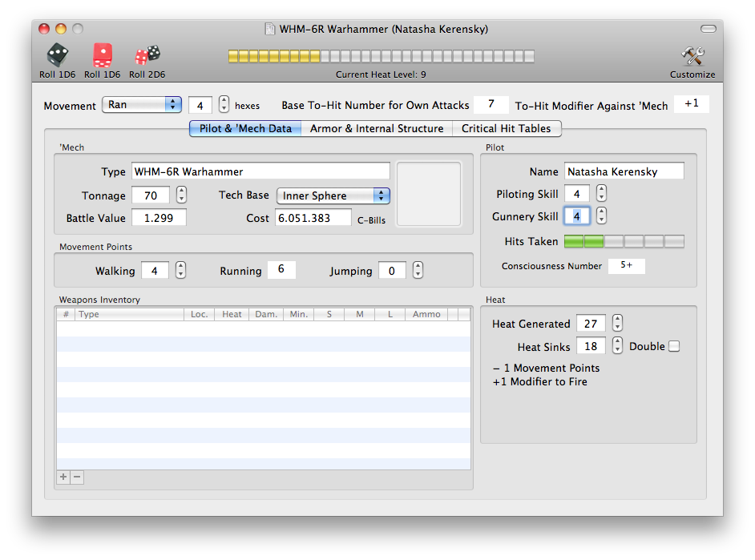This screenshot has width=755, height=560.
Task: Adjust the hexes moved stepper
Action: click(x=224, y=104)
